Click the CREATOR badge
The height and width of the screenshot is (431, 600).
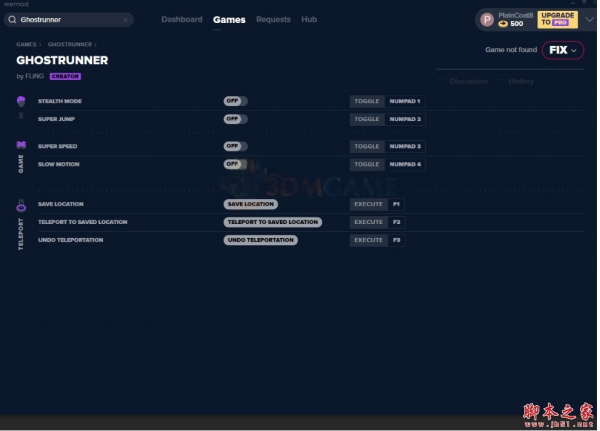65,76
